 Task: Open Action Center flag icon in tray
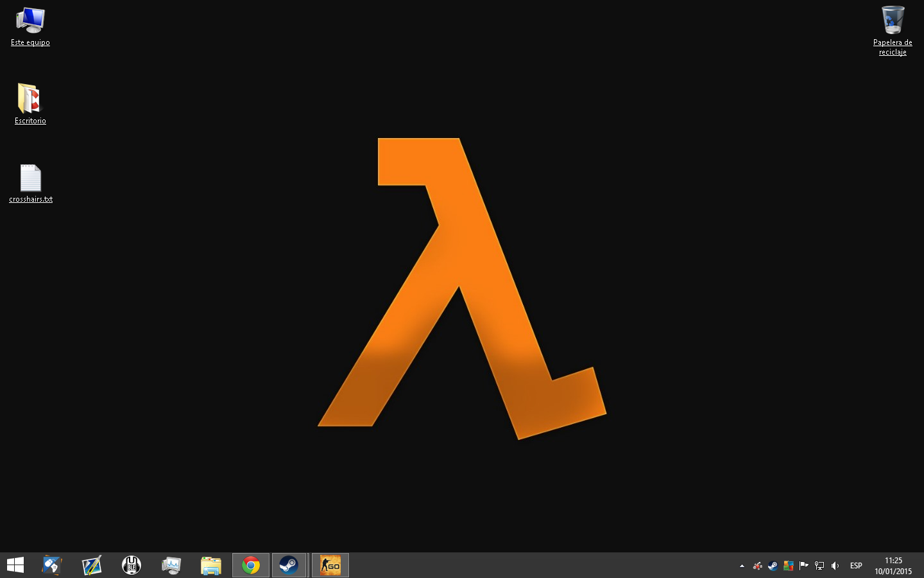(803, 566)
